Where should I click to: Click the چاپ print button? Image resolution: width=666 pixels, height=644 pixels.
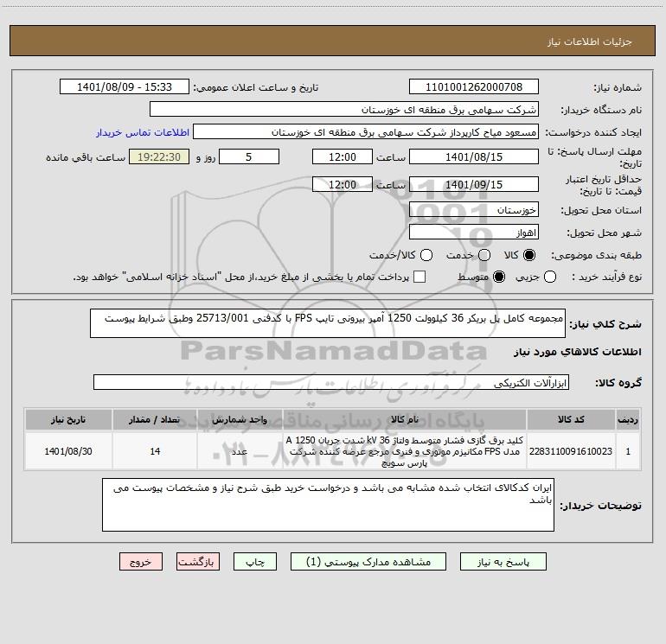tap(255, 562)
